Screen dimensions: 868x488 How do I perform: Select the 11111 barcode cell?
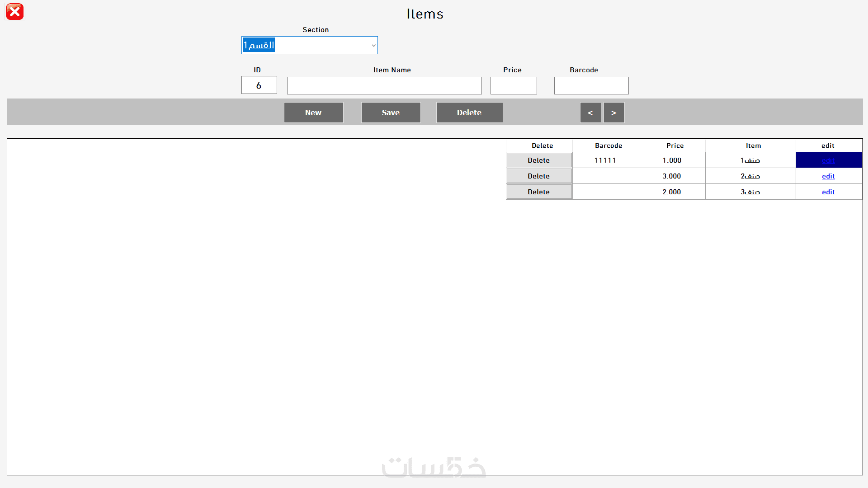(605, 160)
